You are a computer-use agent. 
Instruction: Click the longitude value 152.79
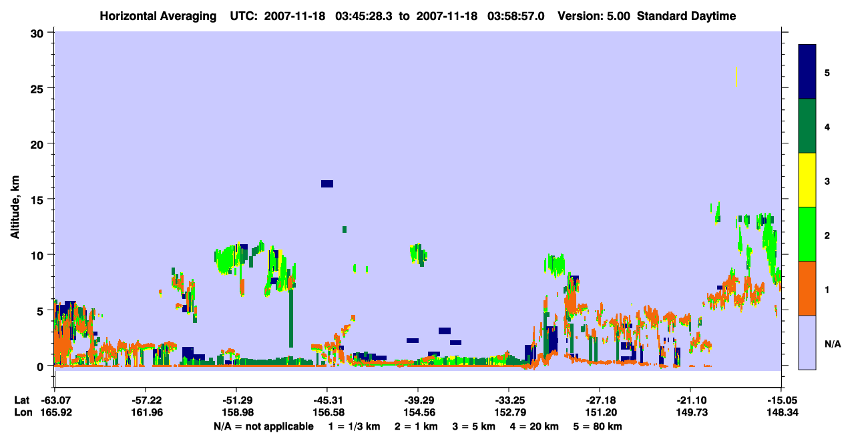tap(509, 412)
